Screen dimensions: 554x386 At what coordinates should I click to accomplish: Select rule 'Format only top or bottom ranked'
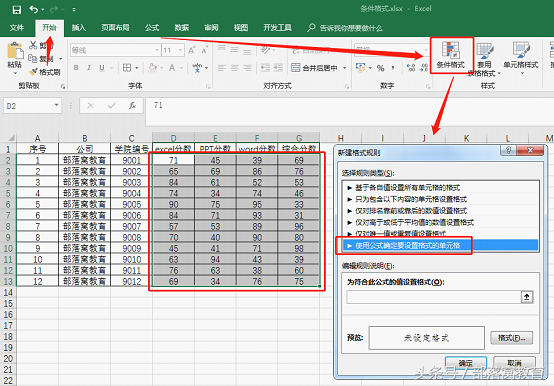point(440,211)
